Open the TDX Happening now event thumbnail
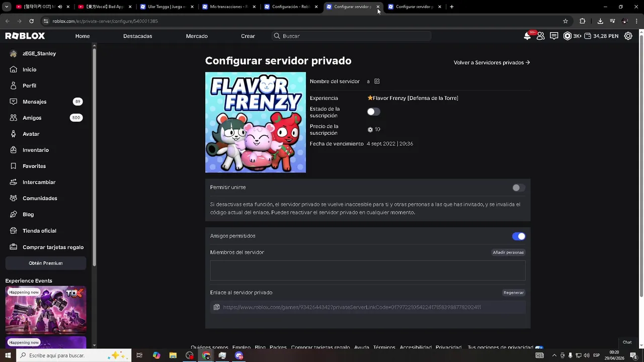644x362 pixels. (x=46, y=310)
